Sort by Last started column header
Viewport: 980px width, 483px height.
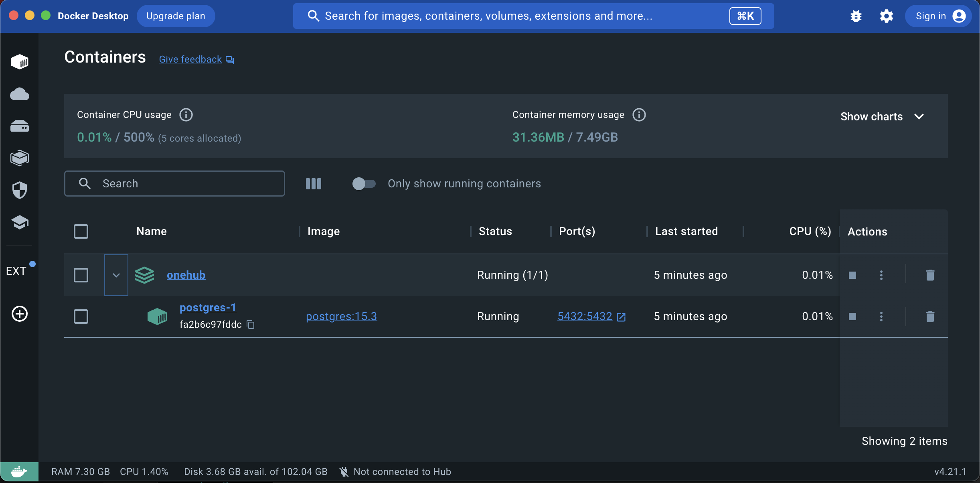coord(686,231)
